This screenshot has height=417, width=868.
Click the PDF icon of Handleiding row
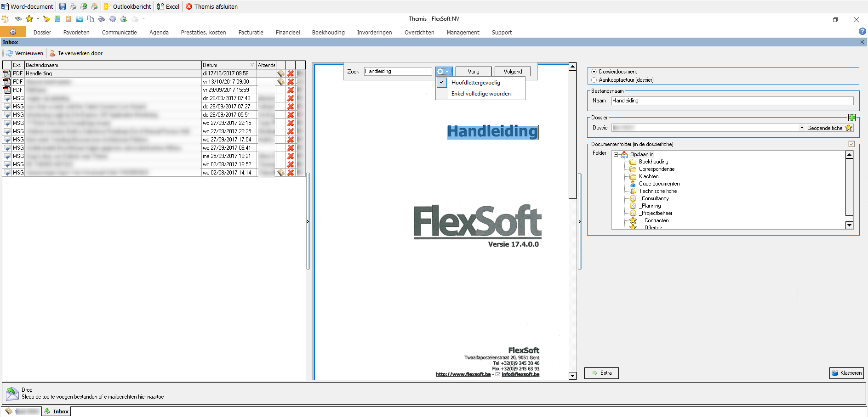click(x=7, y=73)
